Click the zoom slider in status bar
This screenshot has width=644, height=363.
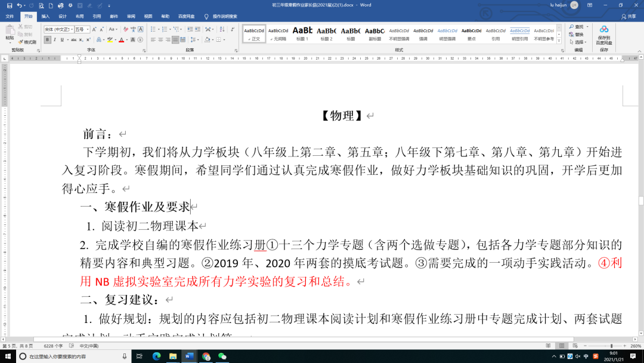pos(605,346)
